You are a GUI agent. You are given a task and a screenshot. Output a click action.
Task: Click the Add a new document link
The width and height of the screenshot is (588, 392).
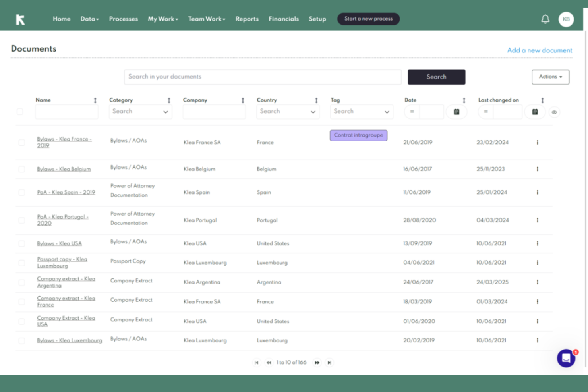539,50
